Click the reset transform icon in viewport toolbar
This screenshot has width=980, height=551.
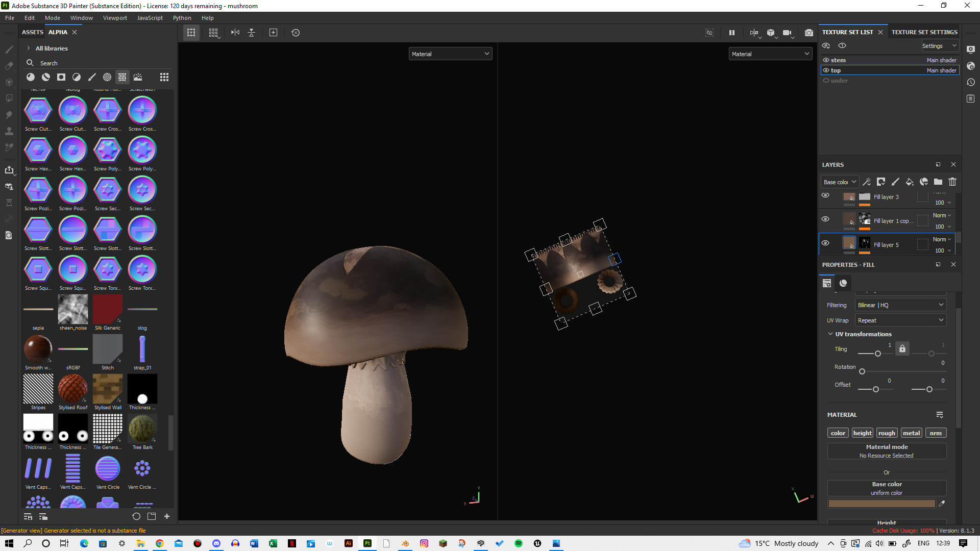[296, 33]
